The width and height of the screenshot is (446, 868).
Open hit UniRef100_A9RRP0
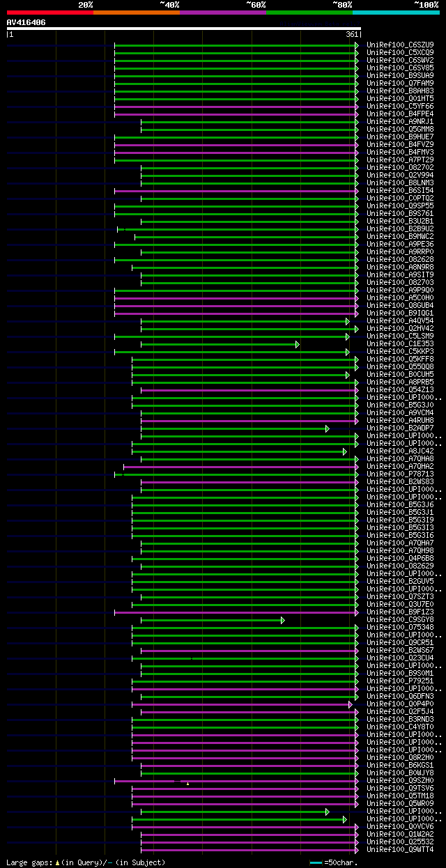tap(400, 252)
